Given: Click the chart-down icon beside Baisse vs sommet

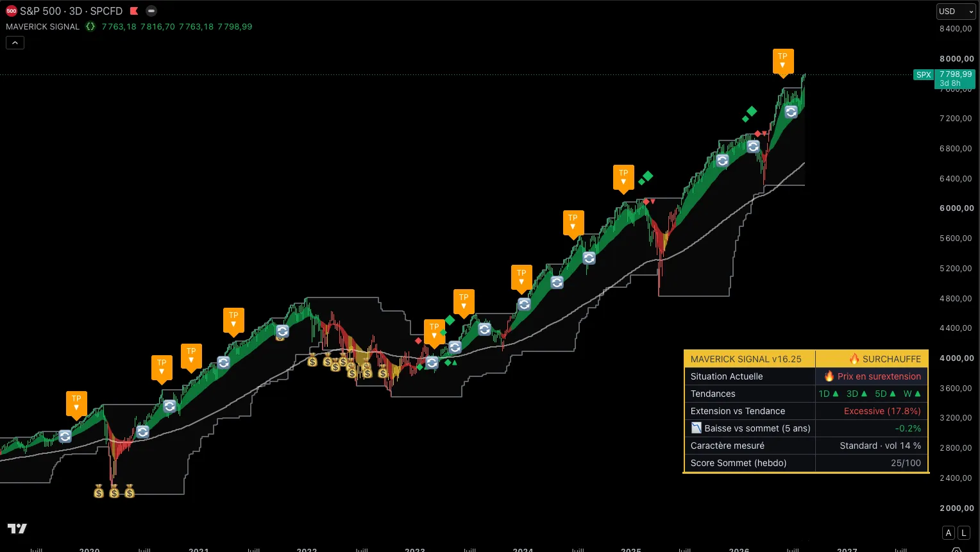Looking at the screenshot, I should coord(697,428).
